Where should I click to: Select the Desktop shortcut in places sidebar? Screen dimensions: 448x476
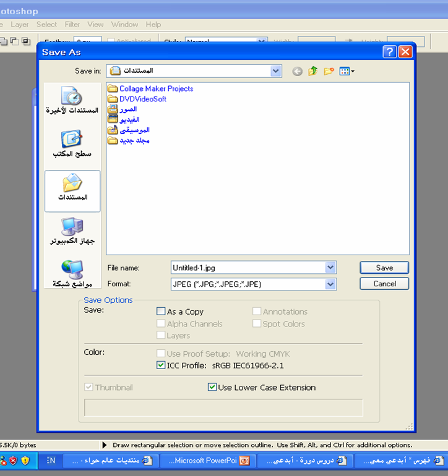click(x=72, y=145)
